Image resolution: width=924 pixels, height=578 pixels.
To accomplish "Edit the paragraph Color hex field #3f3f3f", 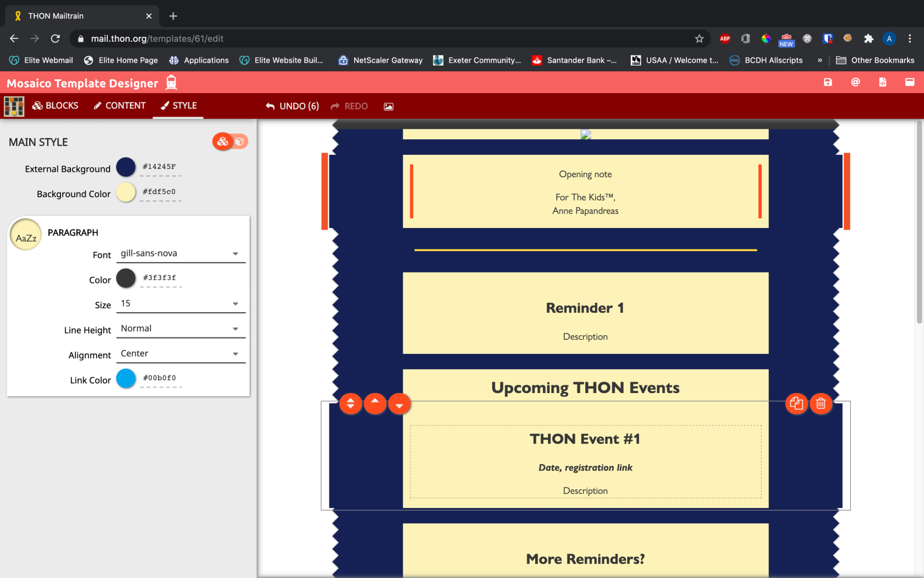I will (x=160, y=278).
